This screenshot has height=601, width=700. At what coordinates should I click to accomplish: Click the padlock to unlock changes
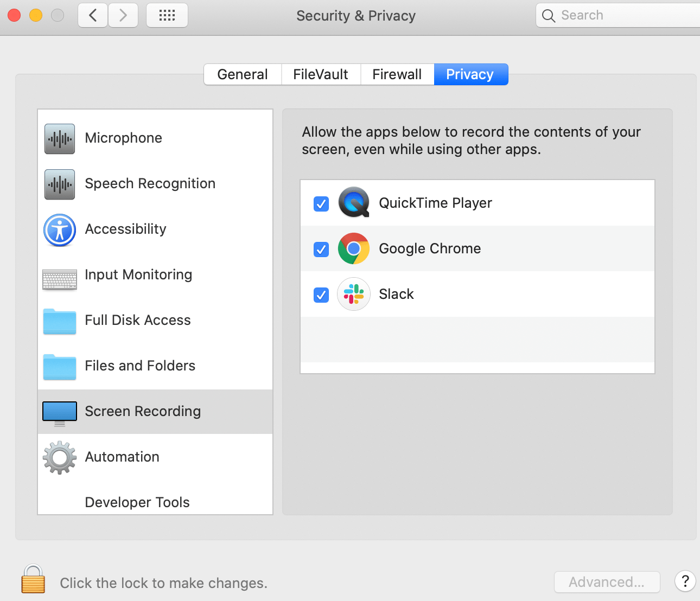tap(33, 579)
